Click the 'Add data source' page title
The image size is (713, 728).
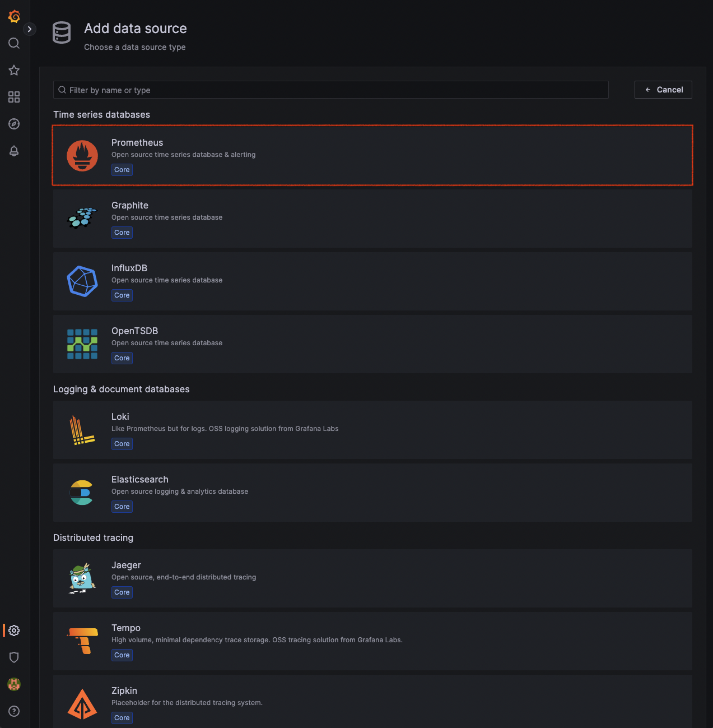coord(136,29)
